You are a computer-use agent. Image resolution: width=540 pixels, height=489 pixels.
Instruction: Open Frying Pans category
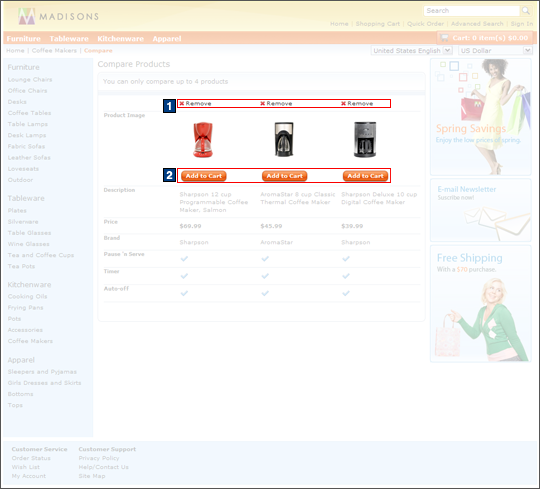[x=25, y=308]
